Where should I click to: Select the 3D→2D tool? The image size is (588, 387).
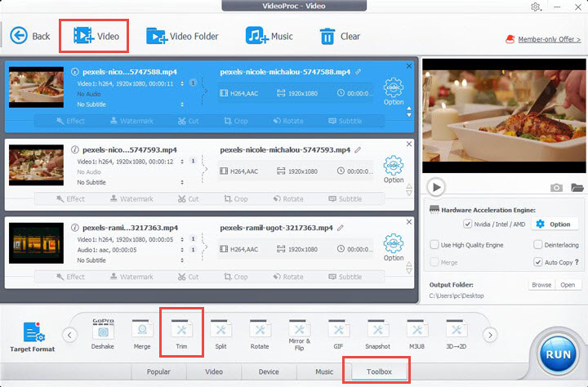[x=457, y=334]
